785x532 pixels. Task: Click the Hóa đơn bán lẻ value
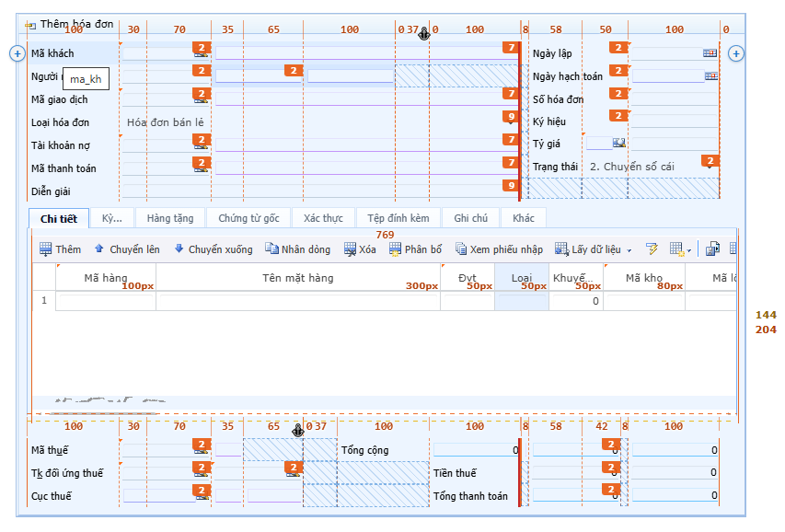coord(166,122)
